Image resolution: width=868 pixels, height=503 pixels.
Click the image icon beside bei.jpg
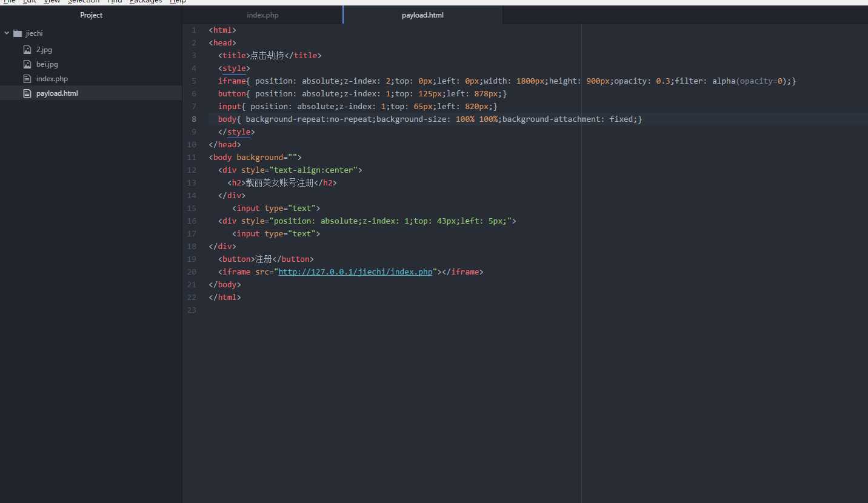[27, 64]
